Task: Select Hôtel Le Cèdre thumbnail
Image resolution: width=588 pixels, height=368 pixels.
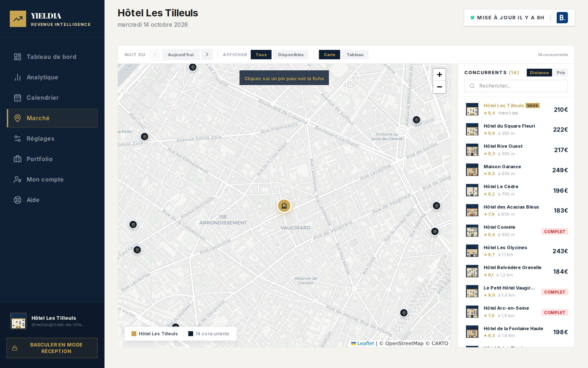Action: (472, 190)
